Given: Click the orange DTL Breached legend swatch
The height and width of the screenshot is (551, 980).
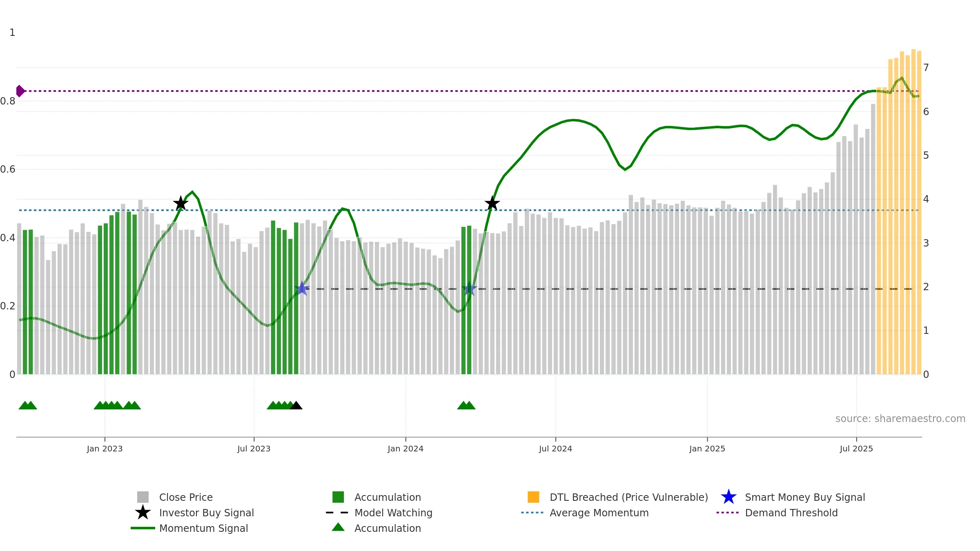Looking at the screenshot, I should 533,497.
